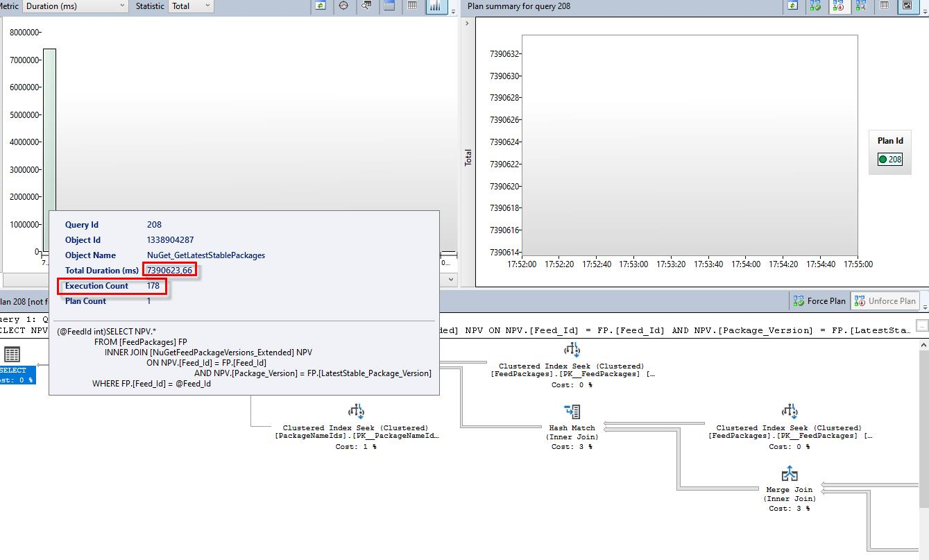Refresh the top queries chart
This screenshot has width=929, height=560.
[320, 6]
